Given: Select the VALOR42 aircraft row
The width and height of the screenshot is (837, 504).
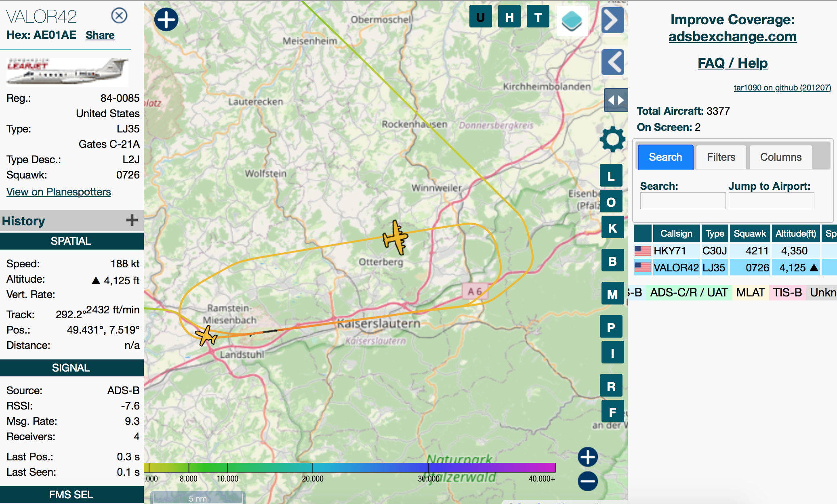Looking at the screenshot, I should click(x=735, y=267).
